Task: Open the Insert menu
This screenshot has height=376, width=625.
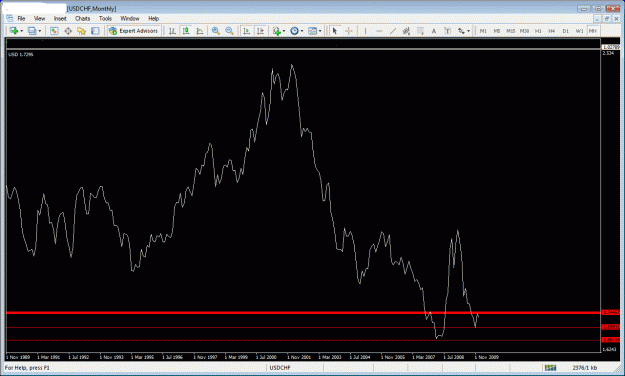Action: 60,18
